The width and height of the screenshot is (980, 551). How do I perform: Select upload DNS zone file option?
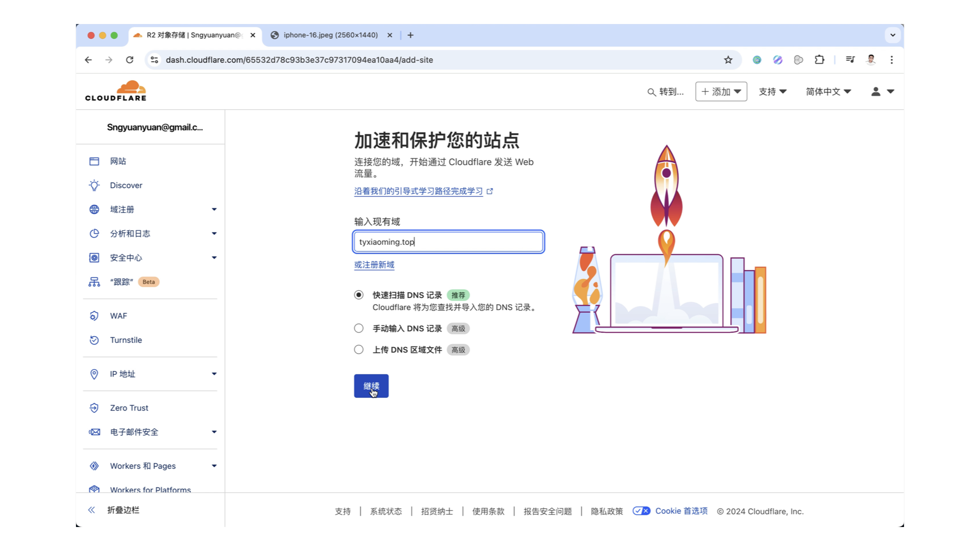(x=359, y=349)
